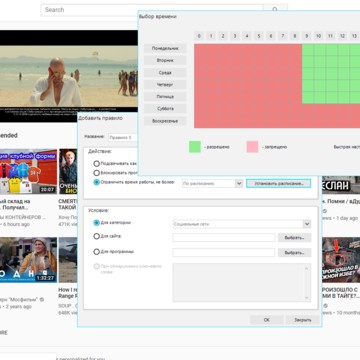The width and height of the screenshot is (360, 360).
Task: Confirm the rule with OK button
Action: [x=267, y=320]
